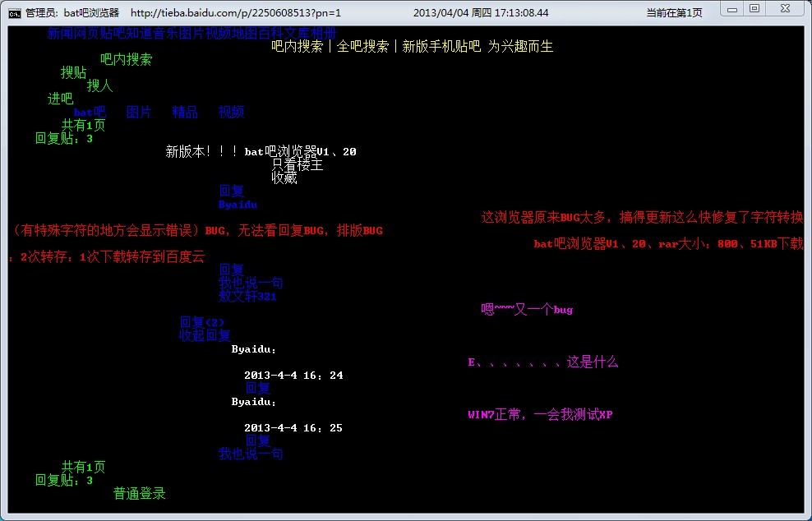Open '相册' in the top blue navigation line
The width and height of the screenshot is (812, 521).
click(324, 34)
